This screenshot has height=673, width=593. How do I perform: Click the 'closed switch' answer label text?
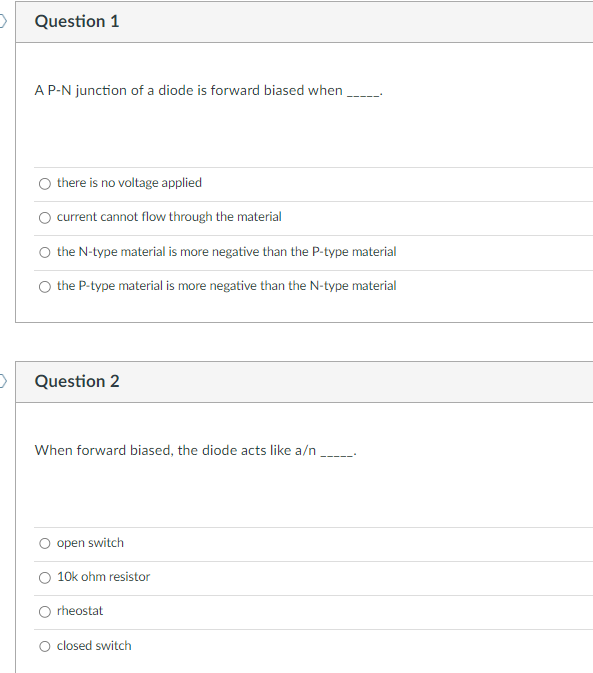click(94, 646)
